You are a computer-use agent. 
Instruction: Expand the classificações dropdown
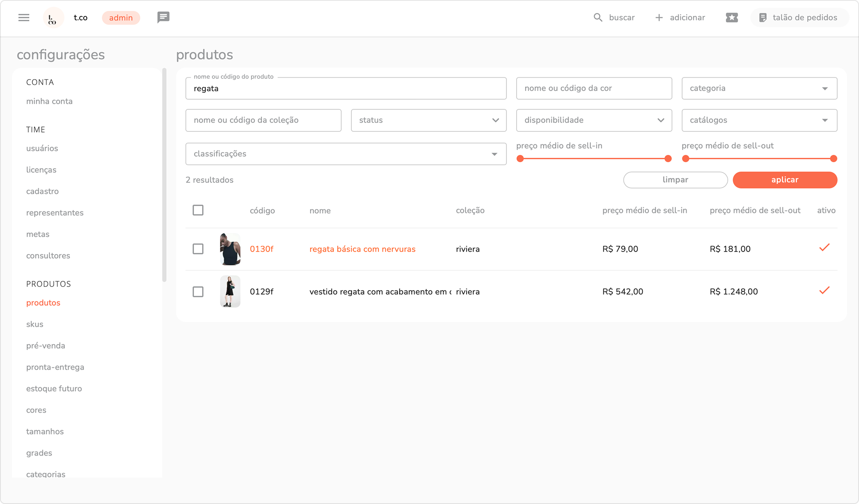pos(346,154)
